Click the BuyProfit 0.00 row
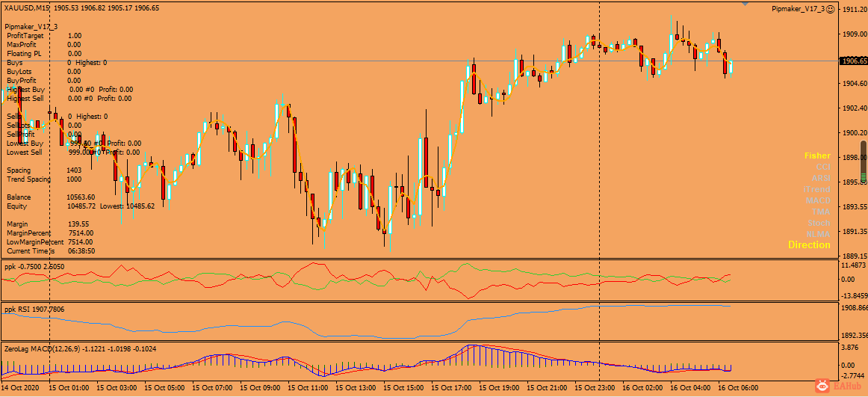Image resolution: width=868 pixels, height=397 pixels. [x=44, y=80]
